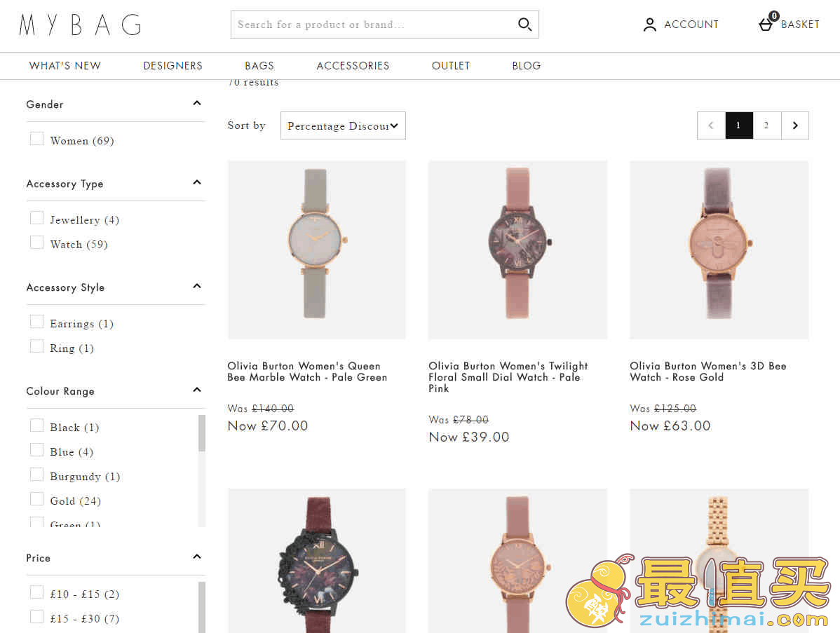Click the previous page arrow
This screenshot has height=633, width=840.
711,125
